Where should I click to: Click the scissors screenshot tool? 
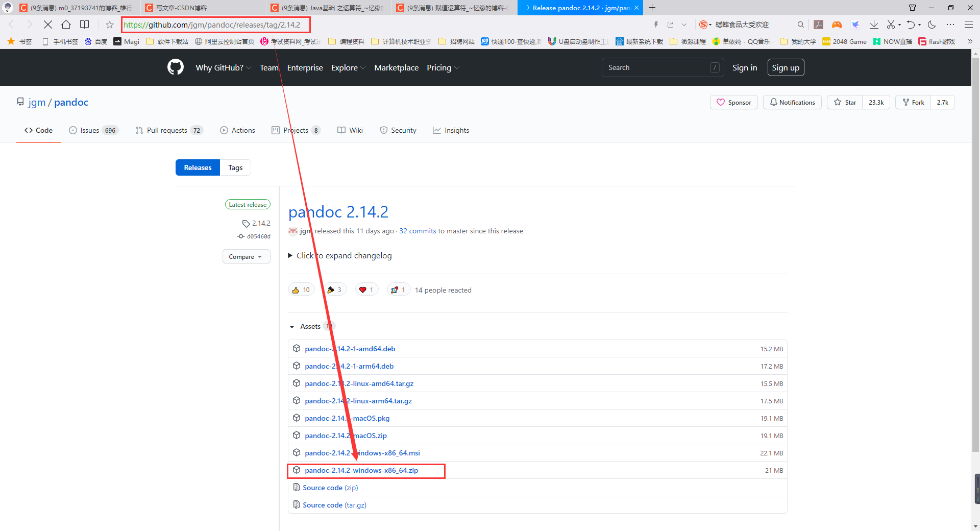891,25
